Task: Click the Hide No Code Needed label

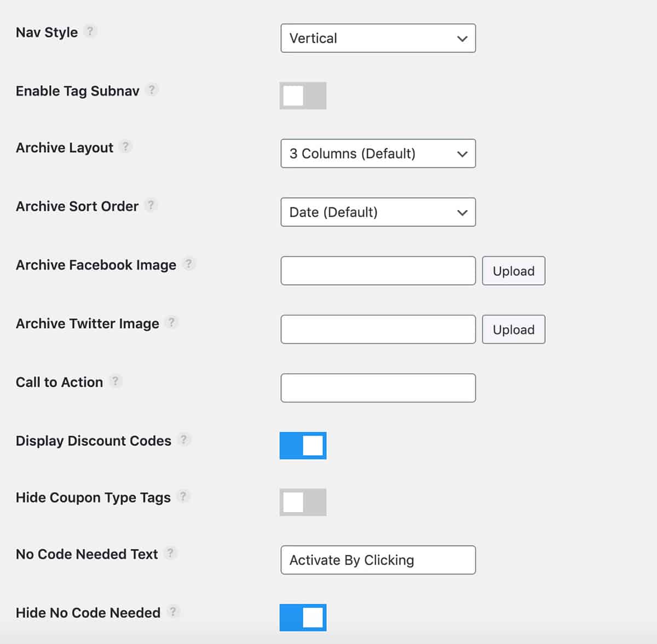Action: (88, 613)
